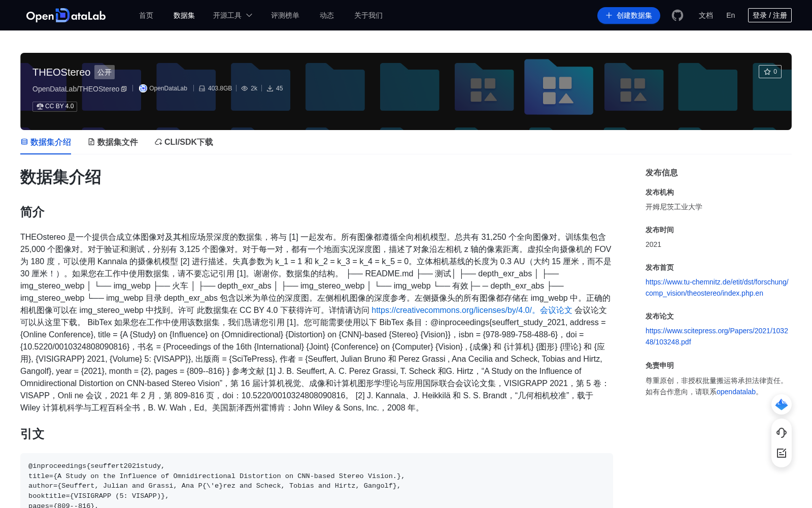Go to the 首页 nav item
This screenshot has width=812, height=508.
pyautogui.click(x=146, y=15)
